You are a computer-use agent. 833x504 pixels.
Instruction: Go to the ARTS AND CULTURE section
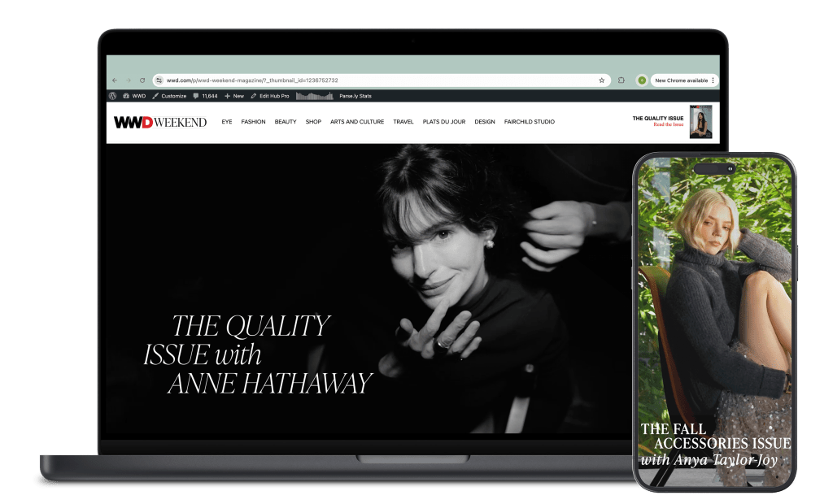356,122
